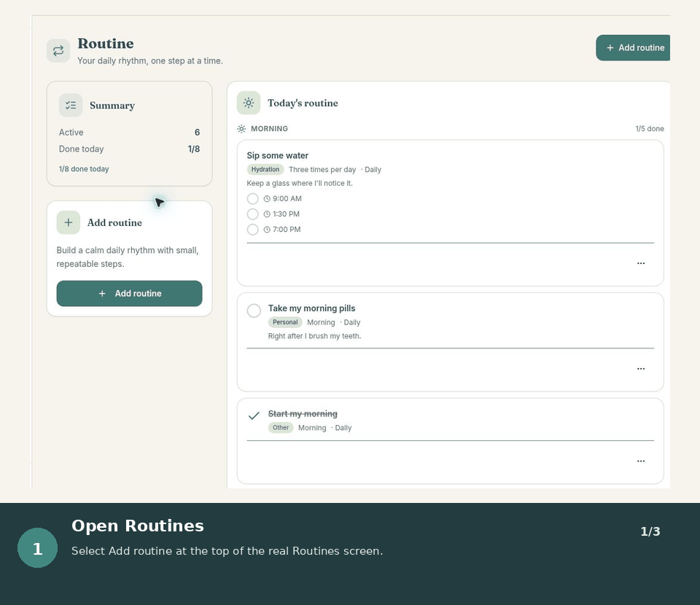700x605 pixels.
Task: Click the Sip some water title
Action: [x=278, y=156]
